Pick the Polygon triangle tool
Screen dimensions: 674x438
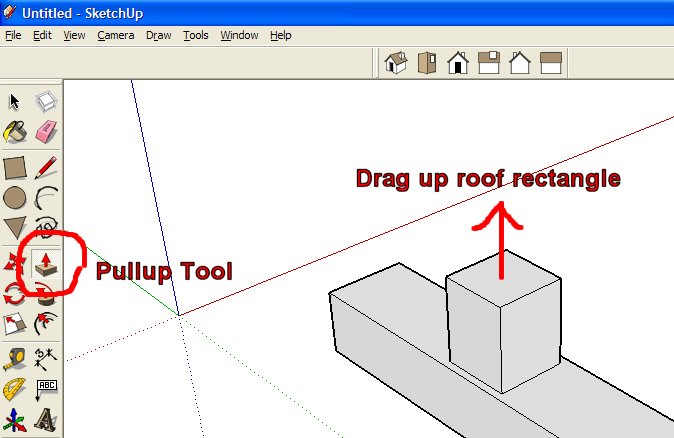[x=14, y=229]
